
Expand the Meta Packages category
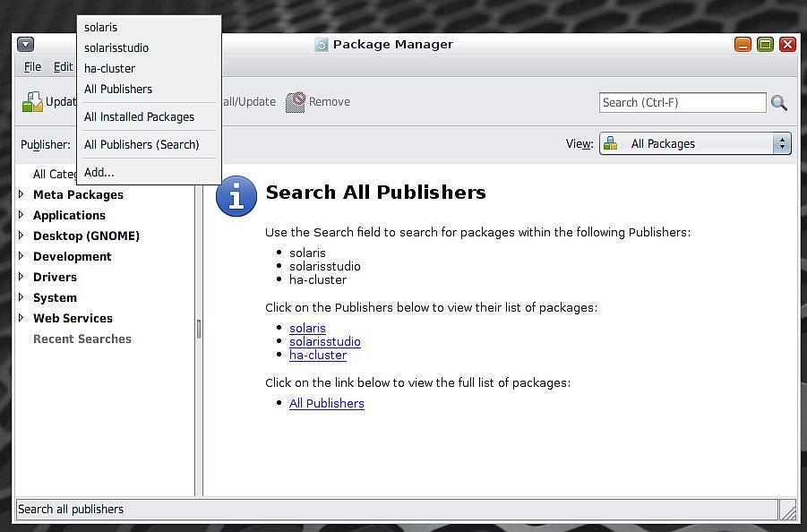click(21, 194)
